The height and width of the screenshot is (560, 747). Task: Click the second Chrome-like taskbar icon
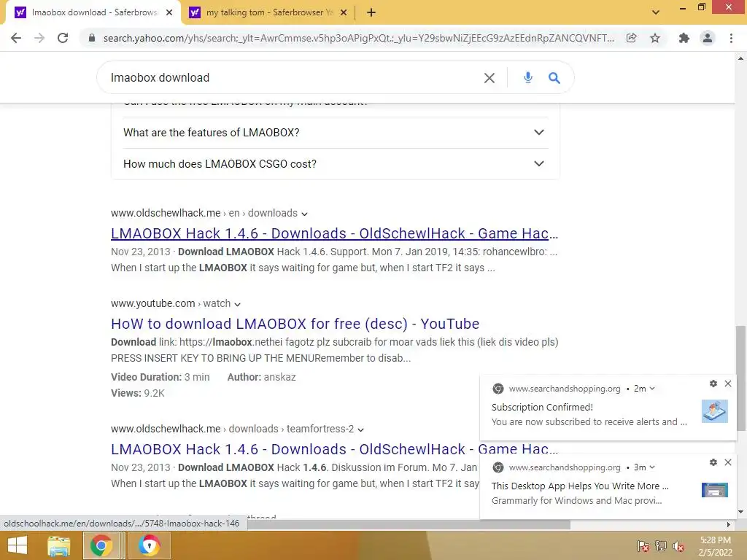coord(149,545)
